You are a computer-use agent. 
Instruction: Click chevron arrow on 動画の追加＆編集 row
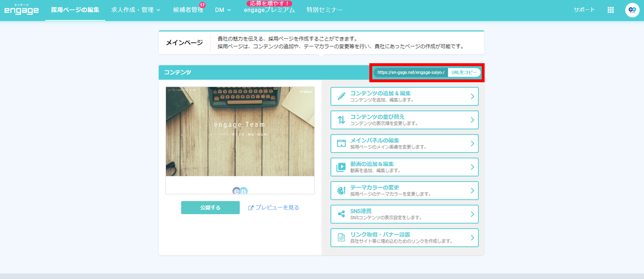pyautogui.click(x=472, y=167)
